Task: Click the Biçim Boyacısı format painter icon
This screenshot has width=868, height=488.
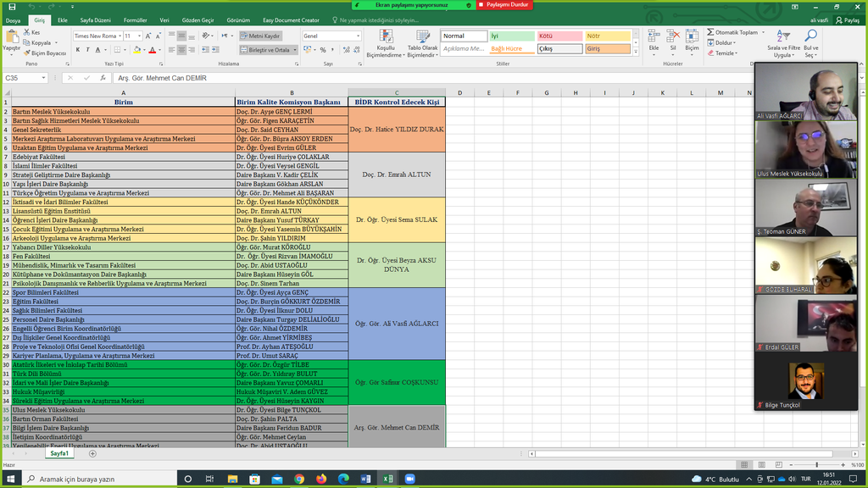Action: coord(27,53)
